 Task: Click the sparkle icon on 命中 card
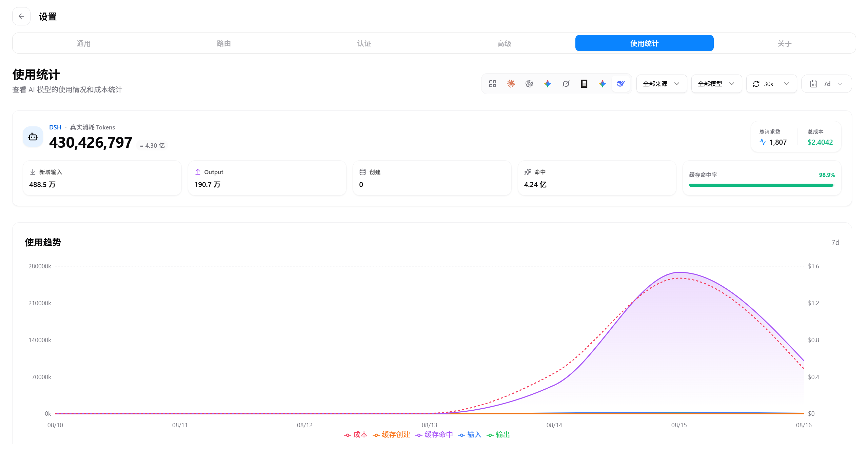[528, 172]
